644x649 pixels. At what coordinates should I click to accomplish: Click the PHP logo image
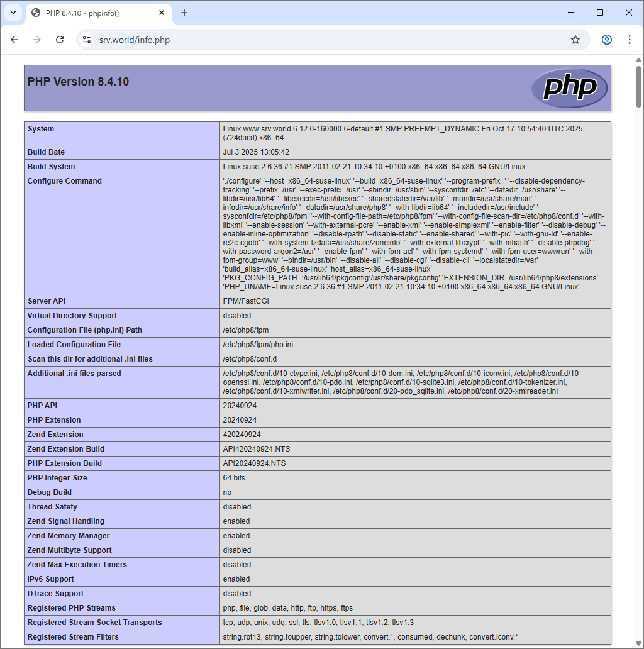pyautogui.click(x=569, y=88)
